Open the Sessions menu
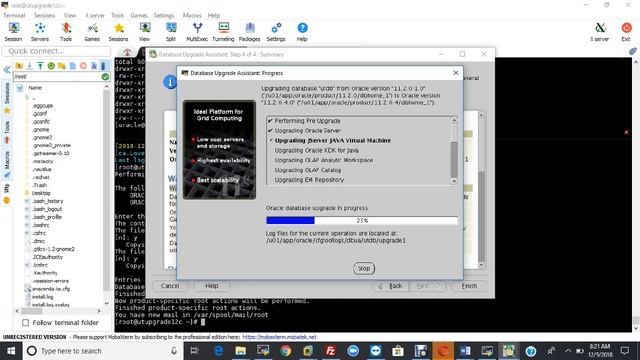 pyautogui.click(x=44, y=15)
